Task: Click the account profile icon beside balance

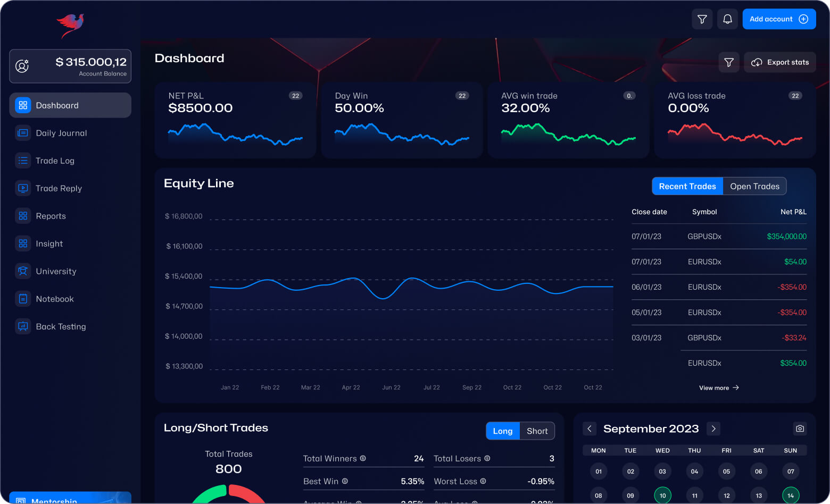Action: click(22, 66)
